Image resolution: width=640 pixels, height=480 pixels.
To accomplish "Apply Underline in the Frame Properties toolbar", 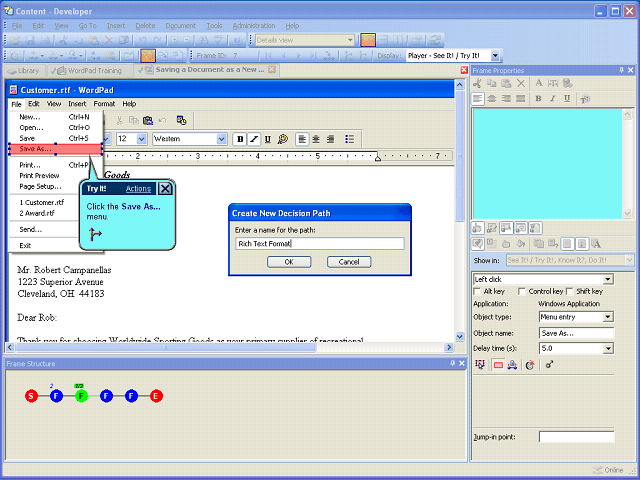I will [567, 98].
